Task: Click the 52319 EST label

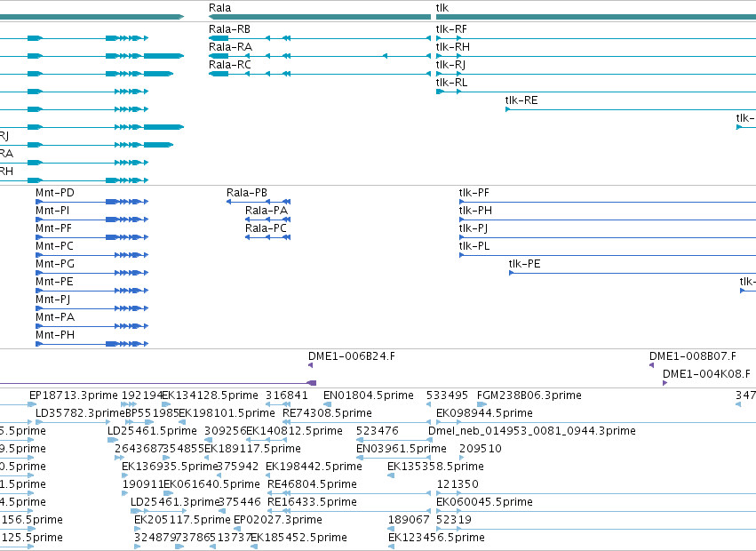Action: [x=454, y=520]
